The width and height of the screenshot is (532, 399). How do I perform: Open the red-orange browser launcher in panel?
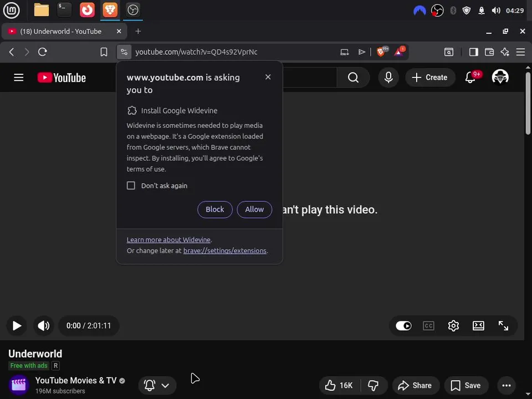(x=87, y=10)
